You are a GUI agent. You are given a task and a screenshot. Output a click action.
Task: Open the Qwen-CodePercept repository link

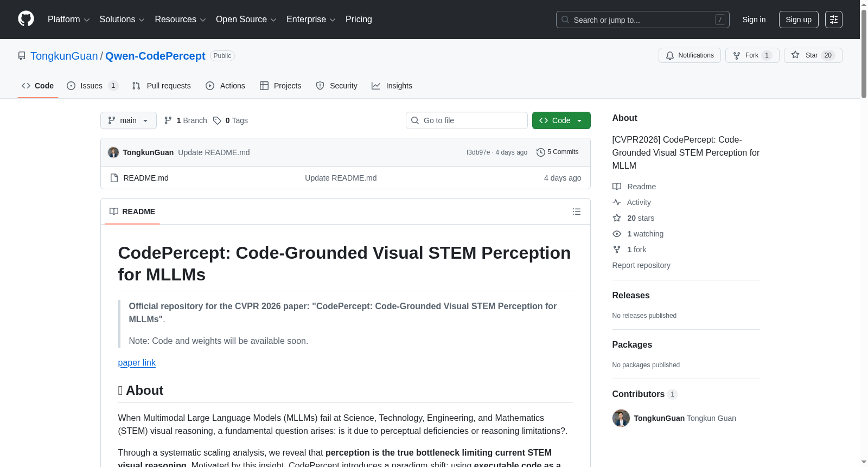pyautogui.click(x=155, y=56)
